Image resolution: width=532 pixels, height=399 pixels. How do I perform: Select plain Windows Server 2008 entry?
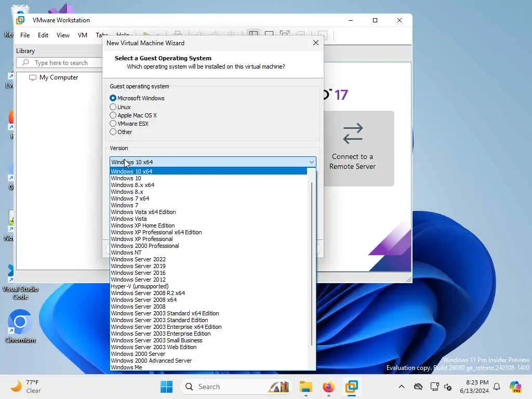point(208,307)
